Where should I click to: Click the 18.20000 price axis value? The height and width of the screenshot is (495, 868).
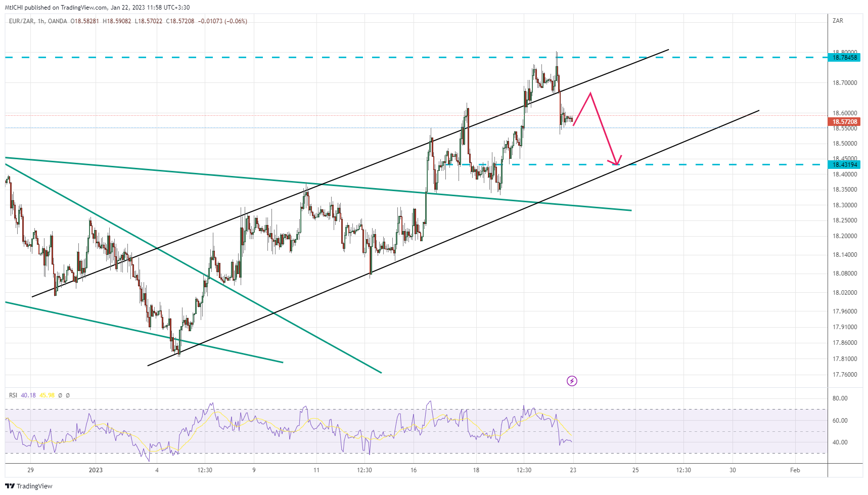click(x=845, y=236)
